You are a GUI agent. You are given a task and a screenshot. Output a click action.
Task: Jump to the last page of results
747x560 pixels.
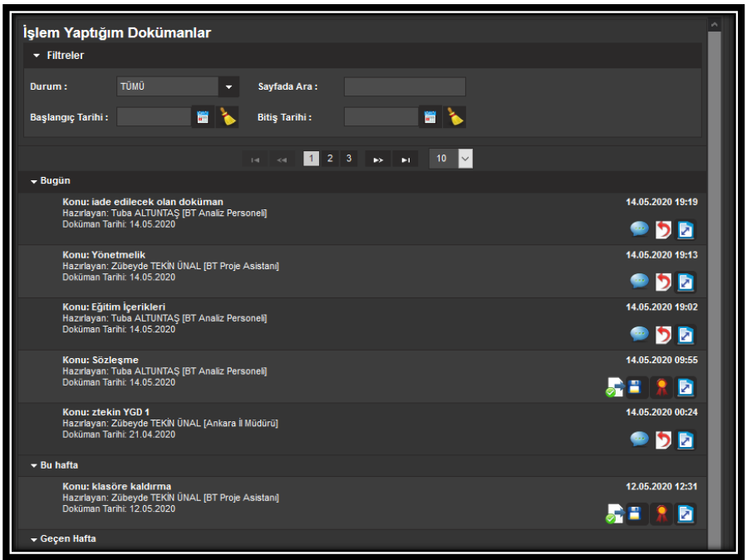(x=405, y=160)
